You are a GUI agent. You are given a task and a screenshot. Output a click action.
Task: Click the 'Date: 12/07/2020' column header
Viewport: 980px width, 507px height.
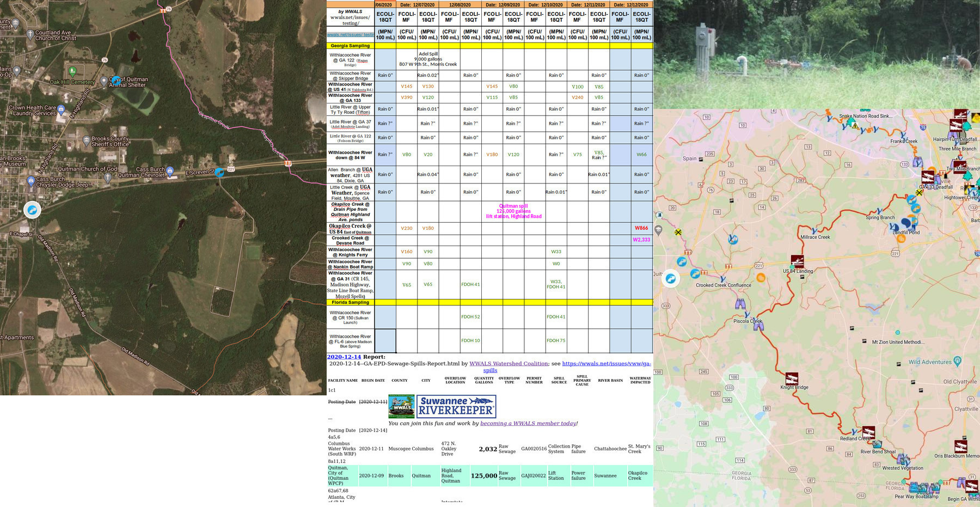click(417, 5)
